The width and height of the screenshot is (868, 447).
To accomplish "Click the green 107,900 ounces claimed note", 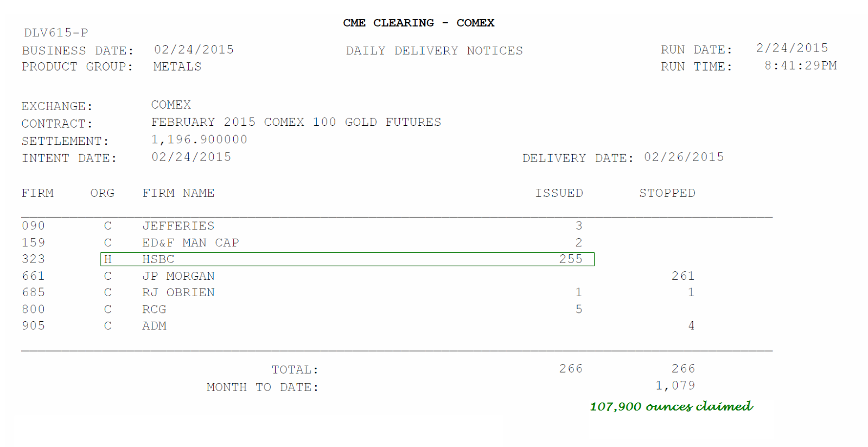I will (x=671, y=406).
